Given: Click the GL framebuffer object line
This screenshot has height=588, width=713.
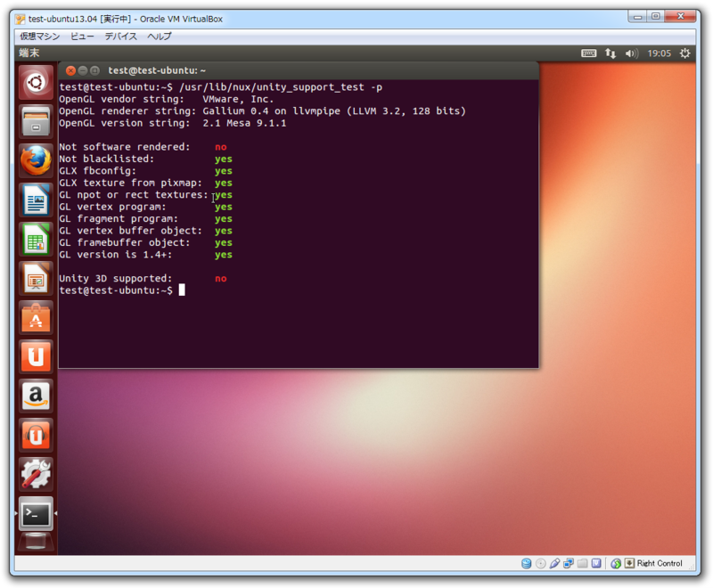Looking at the screenshot, I should point(145,242).
